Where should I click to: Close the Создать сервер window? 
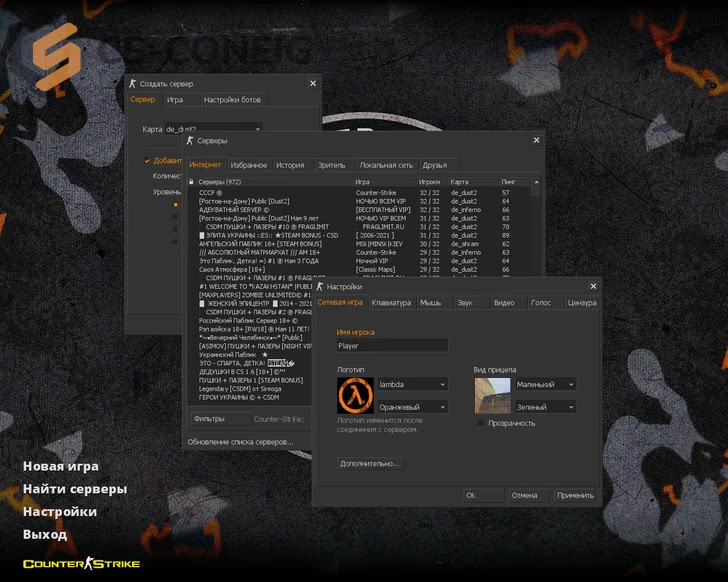(313, 84)
